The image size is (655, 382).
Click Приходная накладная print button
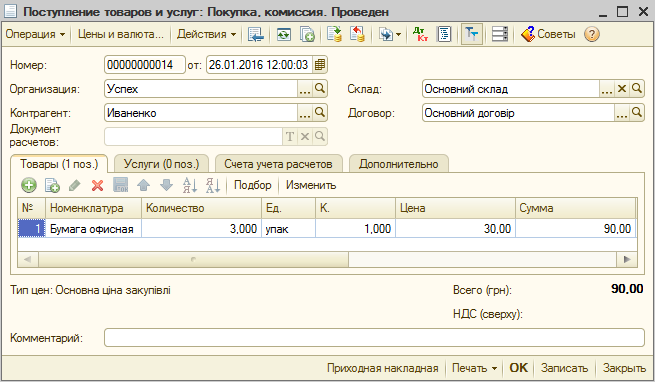(383, 368)
